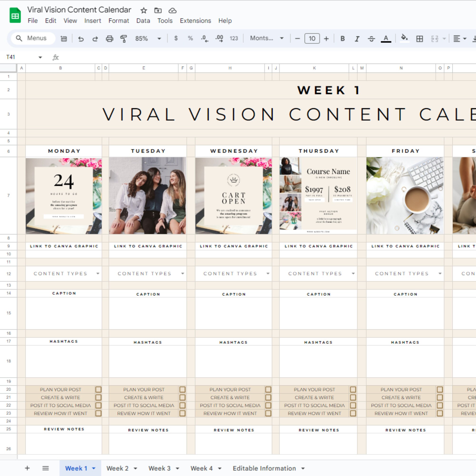Click the Undo icon
Screen dimensions: 476x476
pos(81,38)
